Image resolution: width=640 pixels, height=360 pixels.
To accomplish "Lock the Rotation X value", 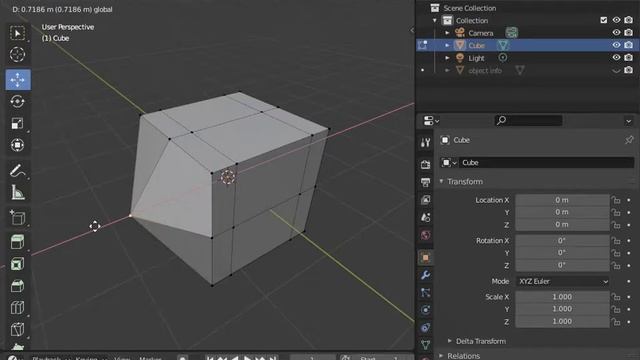I will (616, 241).
